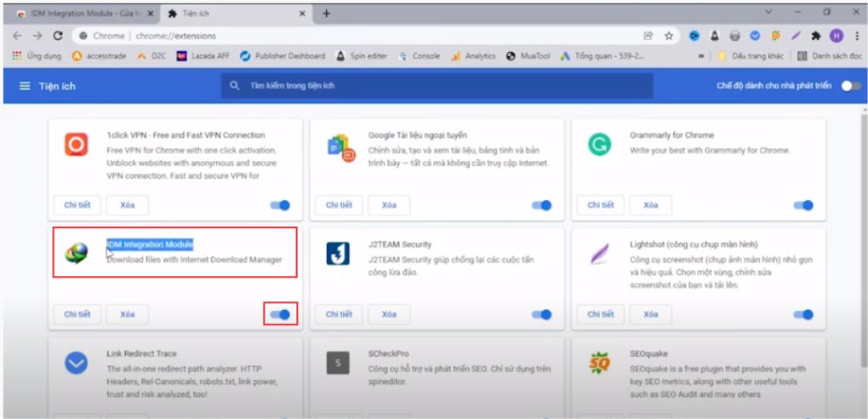Open the tab search dropdown arrow
The image size is (868, 419).
(768, 12)
